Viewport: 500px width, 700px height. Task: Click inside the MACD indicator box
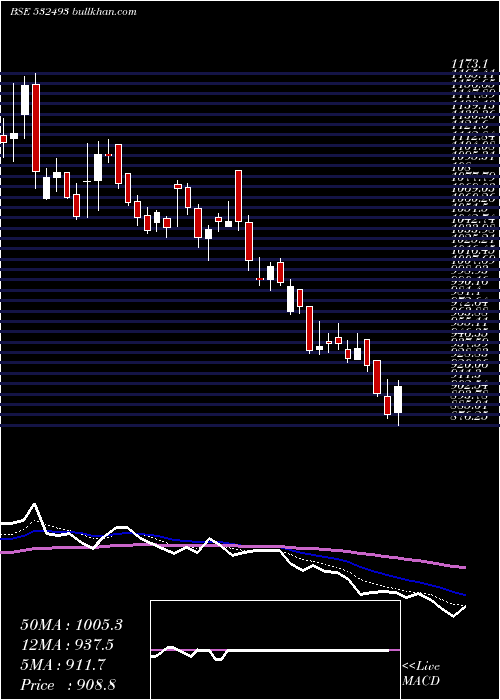[275, 650]
